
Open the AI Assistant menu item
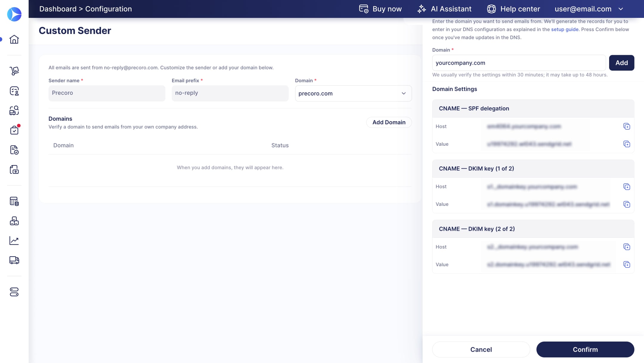444,9
